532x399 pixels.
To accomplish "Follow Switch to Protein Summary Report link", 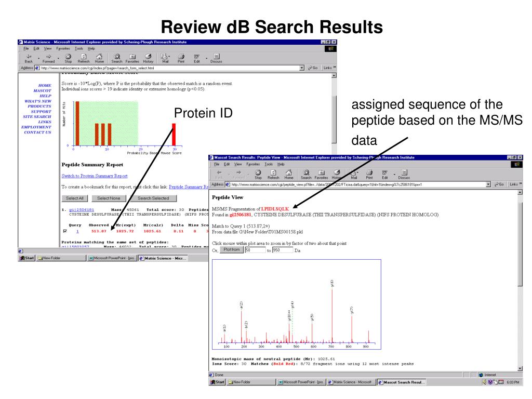I will [x=95, y=176].
